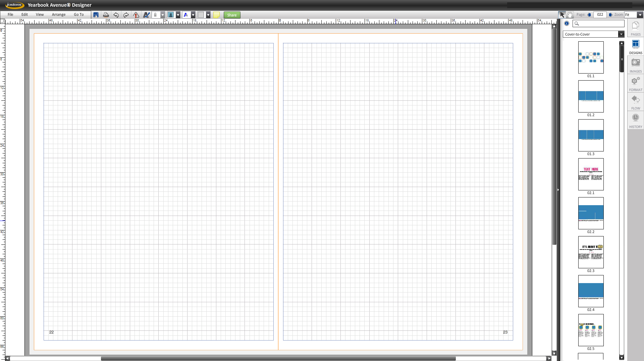Click page number 22 on left page
The width and height of the screenshot is (644, 361).
(51, 332)
